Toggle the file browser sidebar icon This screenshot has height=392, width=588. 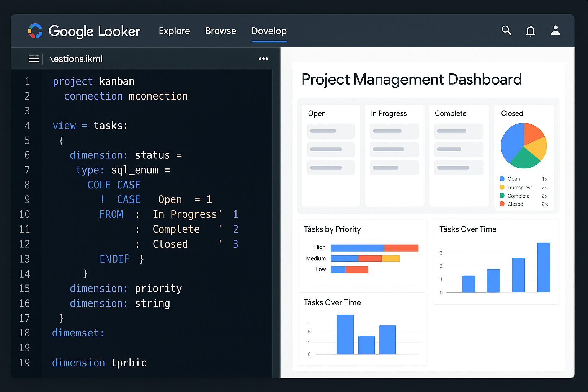34,59
